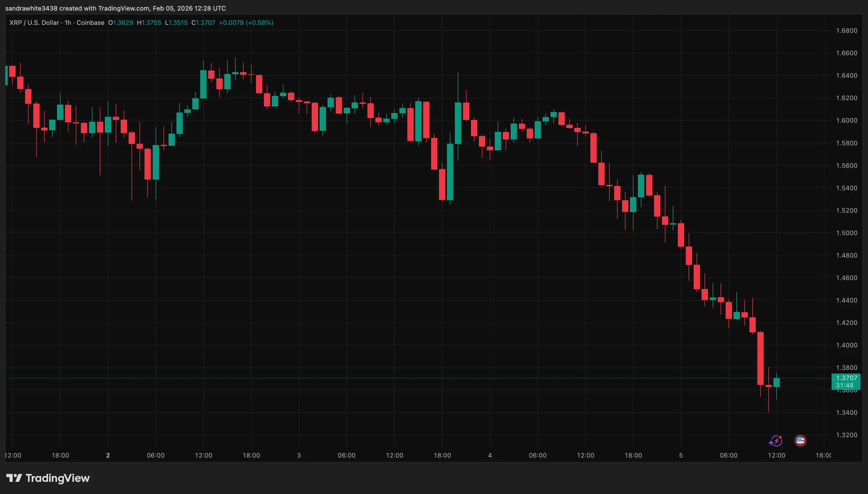Screen dimensions: 868x494
Task: Click the +0.0079 (+0.58%) change text
Action: (246, 23)
